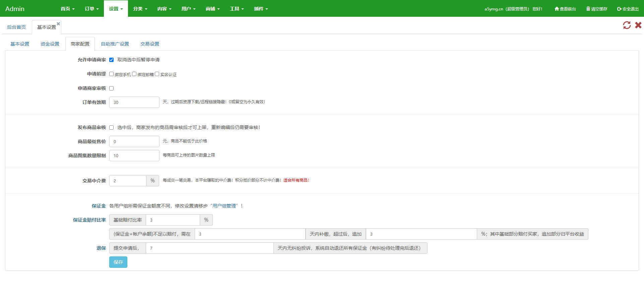Click the 查看前台 home icon link
The height and width of the screenshot is (304, 644).
[x=557, y=9]
